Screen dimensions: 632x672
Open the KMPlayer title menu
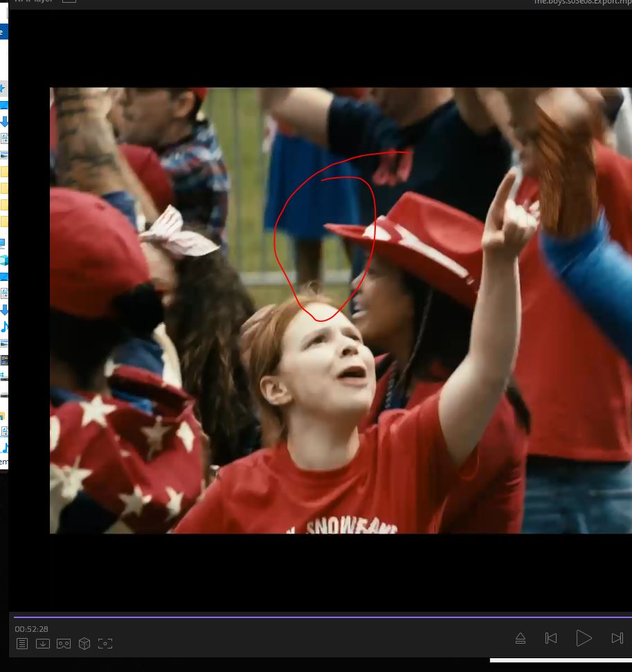click(33, 1)
